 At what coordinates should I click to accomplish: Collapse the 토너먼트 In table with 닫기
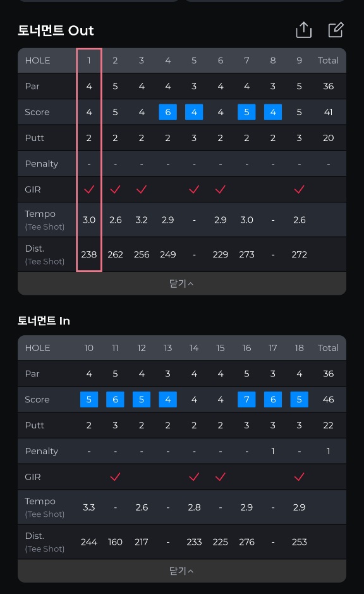181,571
